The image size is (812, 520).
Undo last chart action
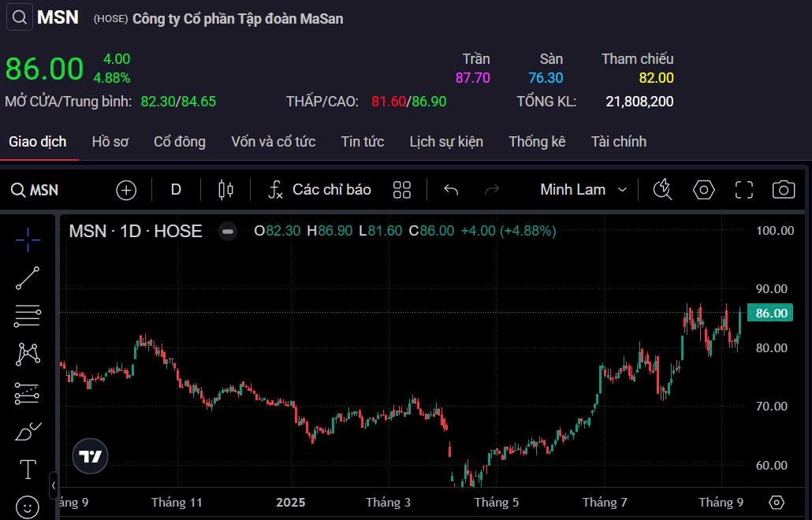451,190
